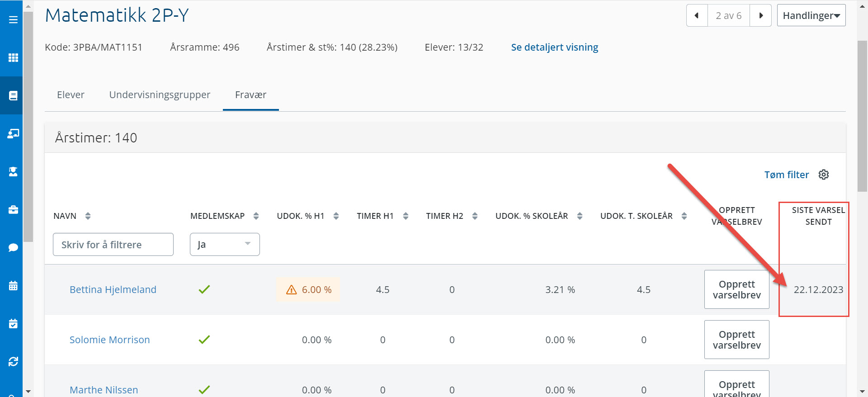This screenshot has height=397, width=868.
Task: Create varselbrev for Bettina Hjelmeland
Action: pyautogui.click(x=736, y=289)
